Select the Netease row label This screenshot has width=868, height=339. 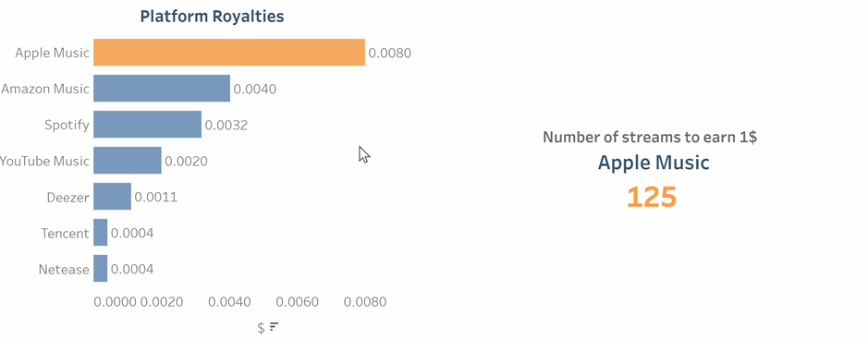pyautogui.click(x=64, y=270)
